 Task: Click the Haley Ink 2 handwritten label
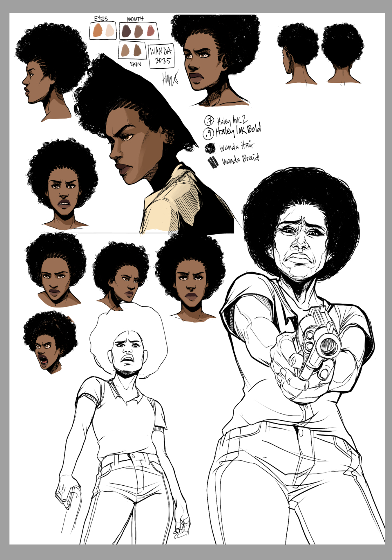pyautogui.click(x=232, y=120)
